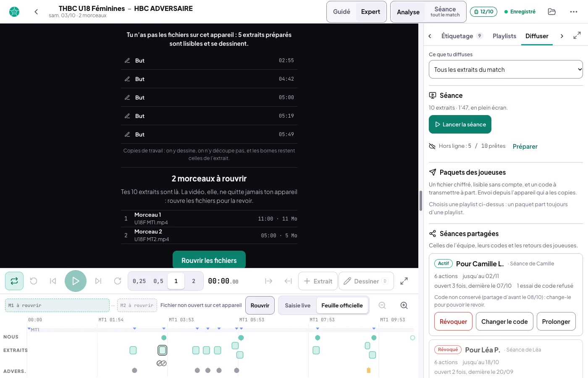Set playback speed to 2
588x378 pixels.
coord(194,281)
